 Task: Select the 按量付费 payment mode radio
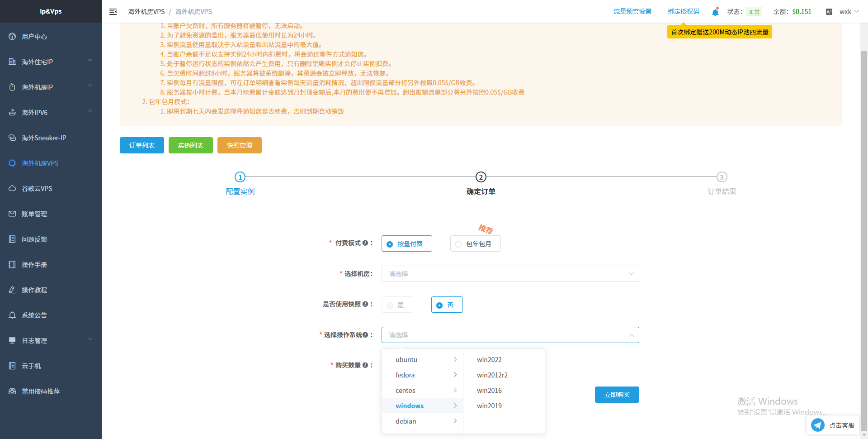407,243
